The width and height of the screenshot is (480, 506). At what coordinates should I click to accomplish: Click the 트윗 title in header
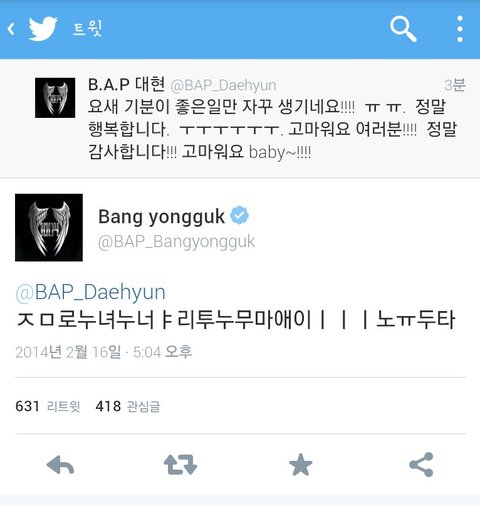(87, 29)
